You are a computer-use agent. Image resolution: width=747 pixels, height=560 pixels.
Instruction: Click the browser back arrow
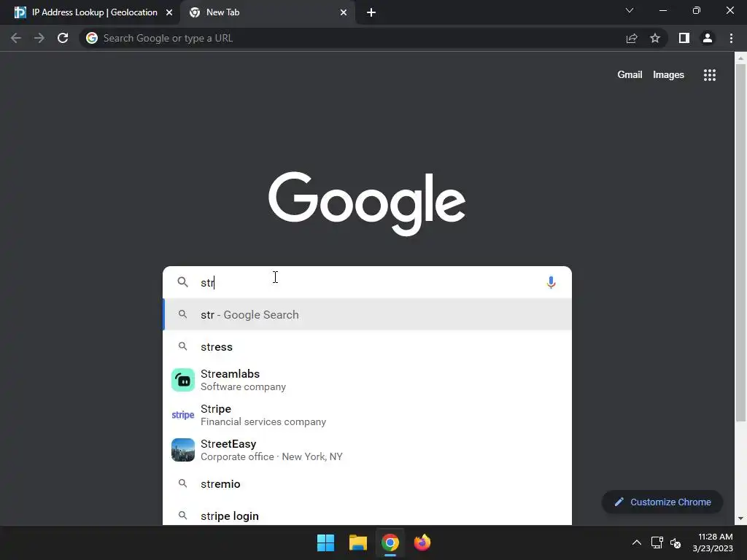pyautogui.click(x=16, y=38)
